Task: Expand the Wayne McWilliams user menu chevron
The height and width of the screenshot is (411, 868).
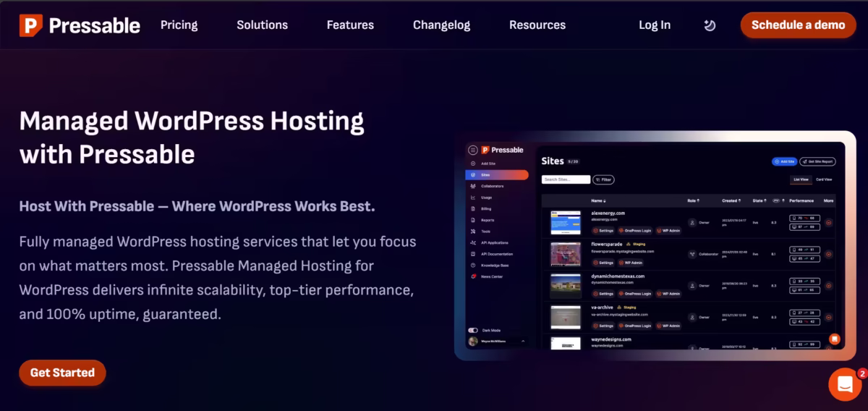Action: coord(523,341)
